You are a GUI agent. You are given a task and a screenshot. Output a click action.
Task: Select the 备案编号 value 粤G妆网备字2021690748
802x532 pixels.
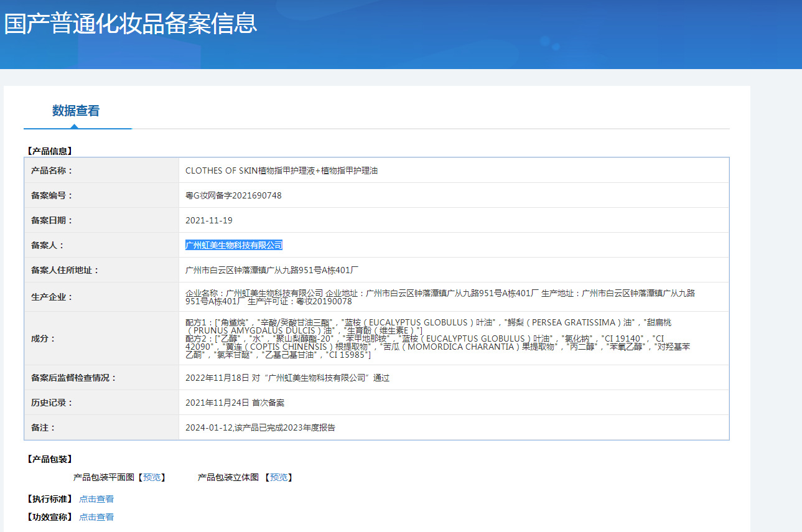(233, 195)
